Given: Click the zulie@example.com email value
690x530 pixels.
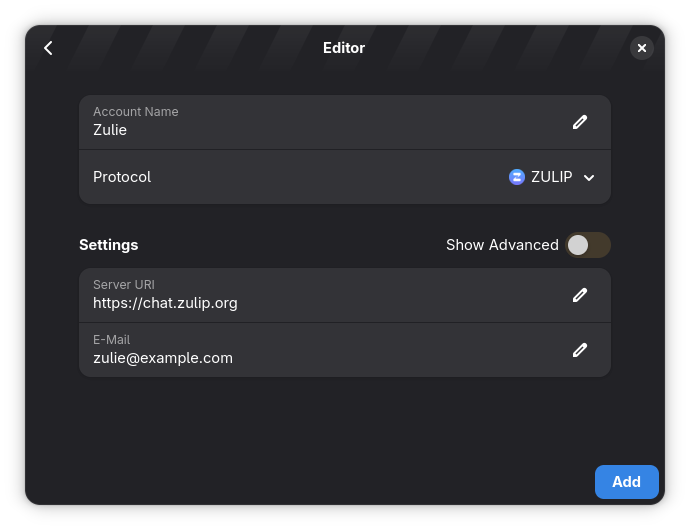Looking at the screenshot, I should tap(163, 358).
